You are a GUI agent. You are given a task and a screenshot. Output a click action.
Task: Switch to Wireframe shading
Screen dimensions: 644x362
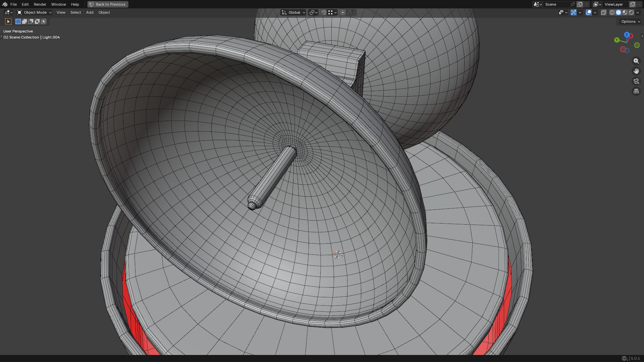point(612,12)
